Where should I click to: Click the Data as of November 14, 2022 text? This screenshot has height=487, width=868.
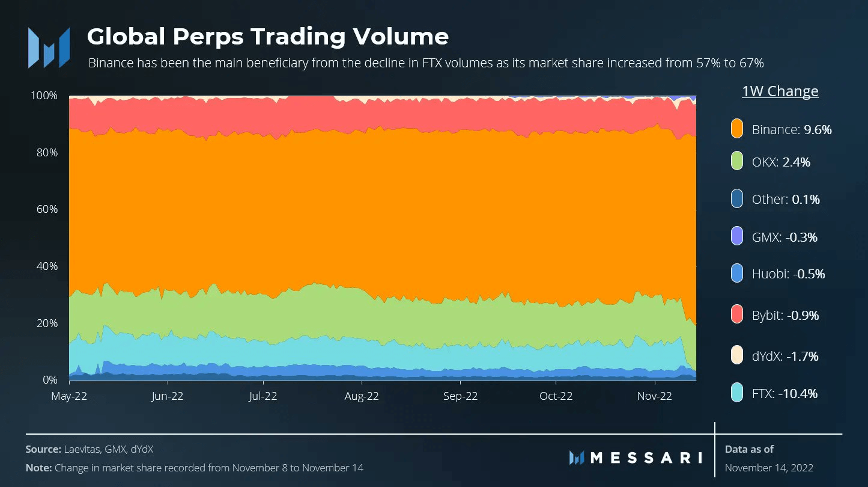click(769, 458)
